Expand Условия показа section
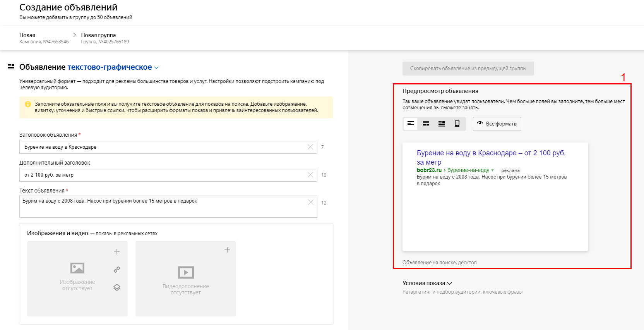The height and width of the screenshot is (330, 644). pos(427,283)
